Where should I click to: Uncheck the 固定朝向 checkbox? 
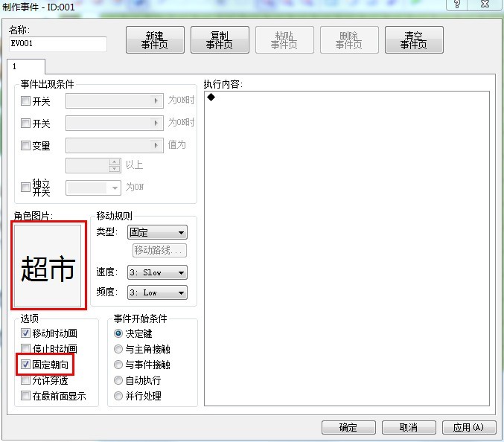(x=25, y=365)
